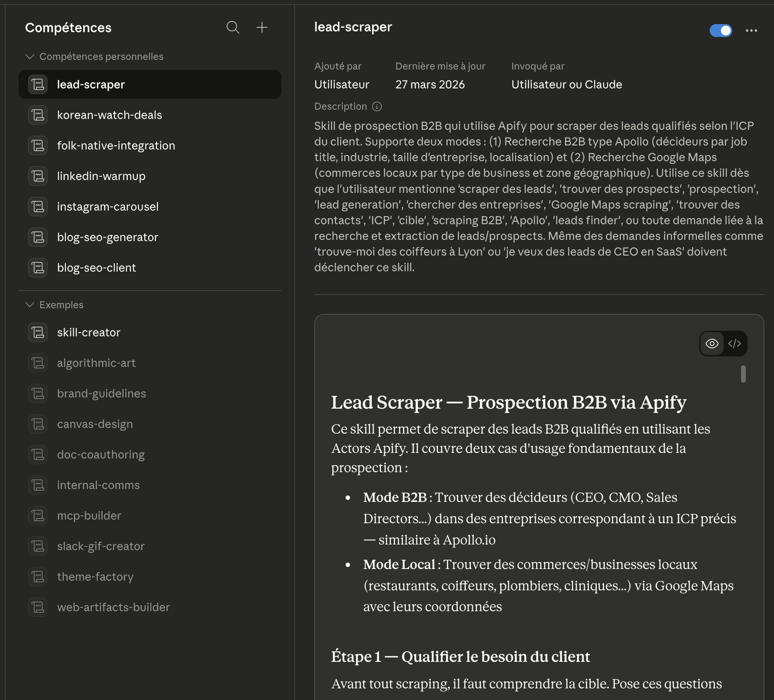The width and height of the screenshot is (774, 700).
Task: Select the folk-native-integration skill
Action: click(x=116, y=145)
